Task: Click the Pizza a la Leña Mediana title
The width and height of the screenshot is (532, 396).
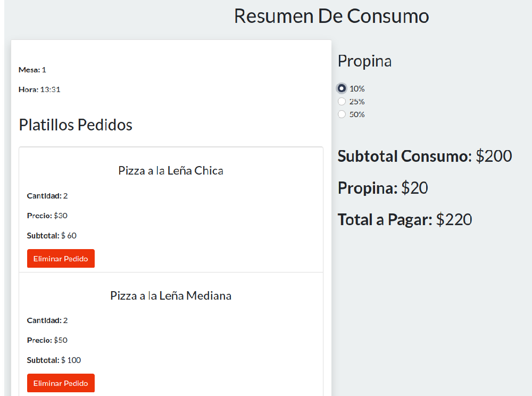Action: (x=171, y=295)
